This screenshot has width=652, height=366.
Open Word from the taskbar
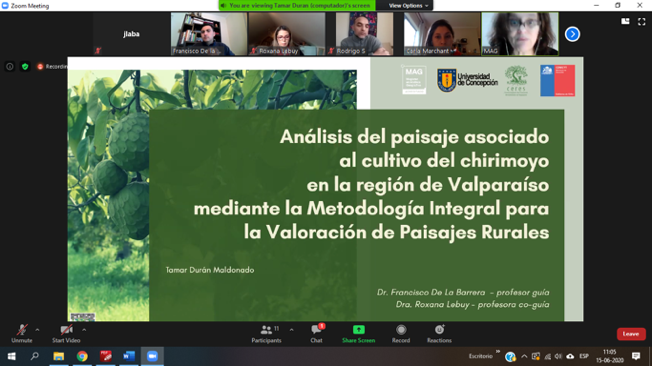[128, 356]
